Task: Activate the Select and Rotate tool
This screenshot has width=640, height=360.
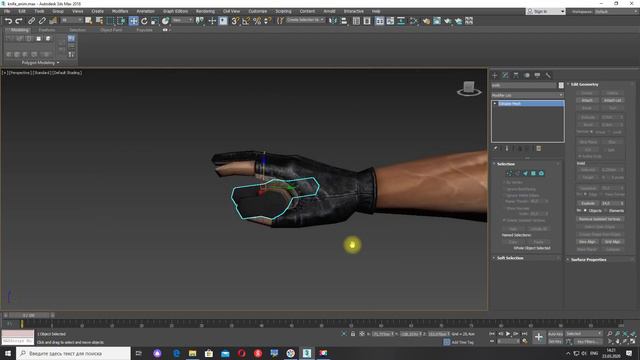Action: coord(144,21)
